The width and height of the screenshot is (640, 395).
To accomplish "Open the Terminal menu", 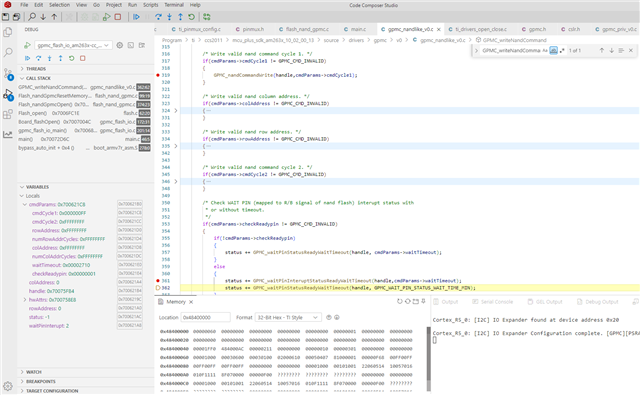I will click(174, 5).
